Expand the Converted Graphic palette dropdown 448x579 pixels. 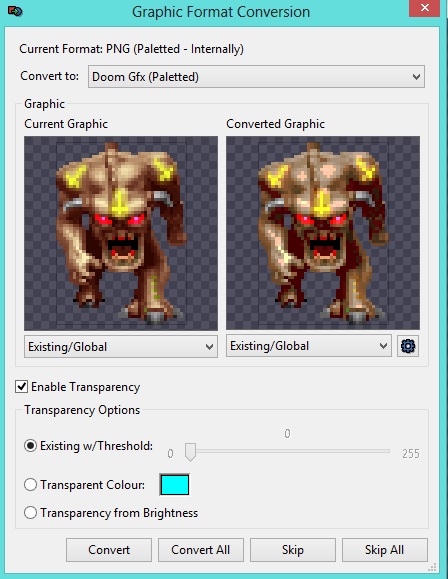click(x=309, y=346)
